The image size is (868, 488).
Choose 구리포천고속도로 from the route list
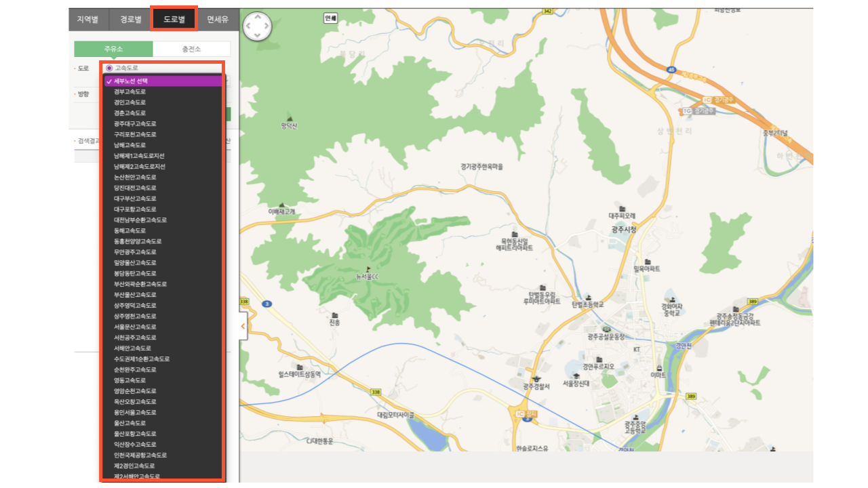(x=163, y=134)
